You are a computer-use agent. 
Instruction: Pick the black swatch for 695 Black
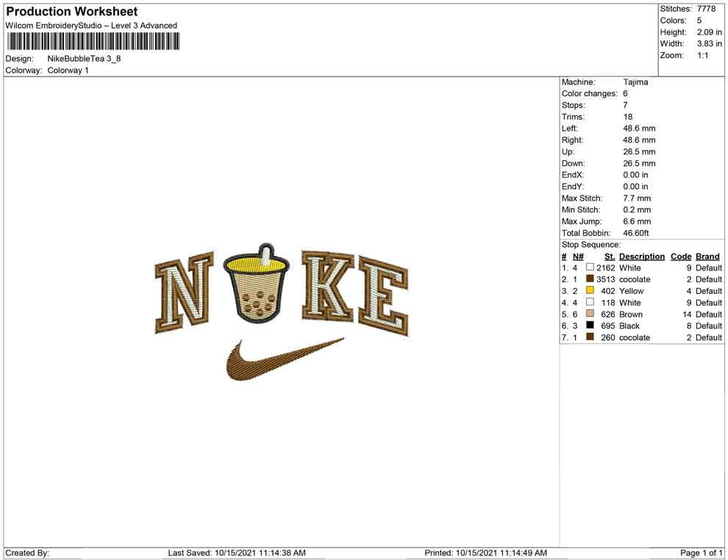click(x=590, y=326)
